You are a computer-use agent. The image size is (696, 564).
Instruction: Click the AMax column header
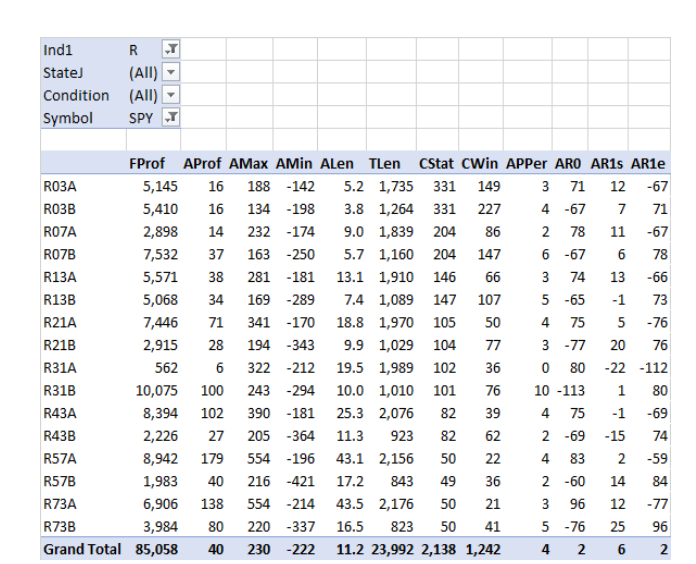248,164
